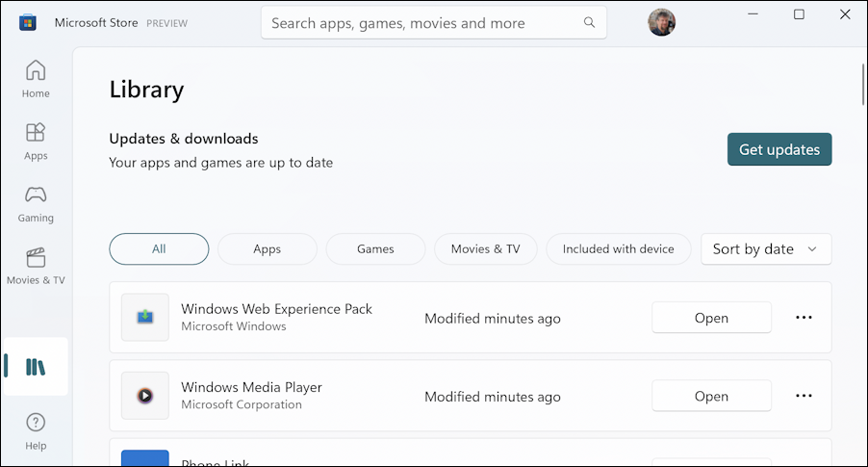Click the Microsoft Store logo icon

[x=28, y=23]
